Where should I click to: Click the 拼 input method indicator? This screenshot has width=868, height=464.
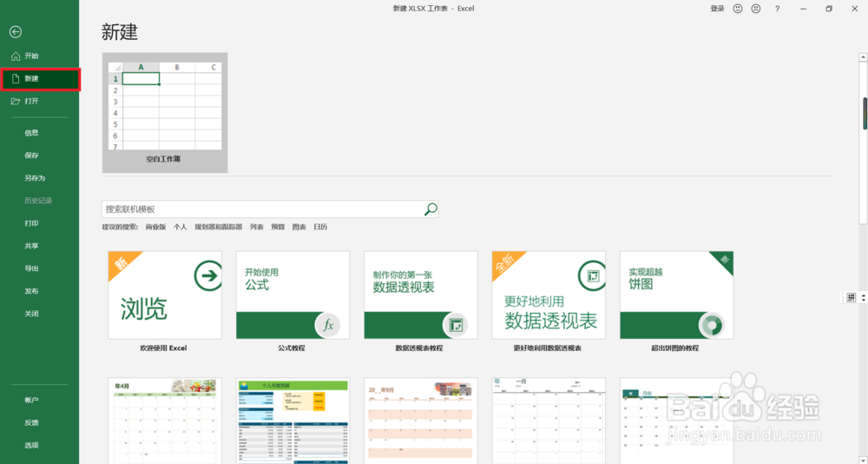[852, 298]
